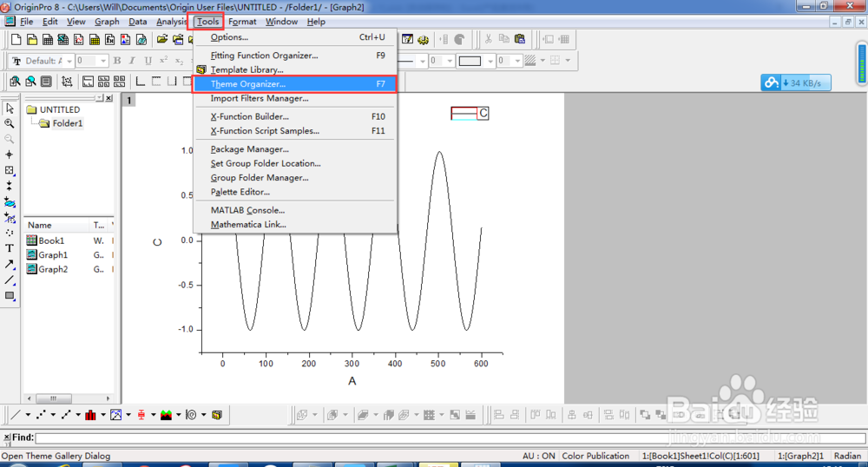The width and height of the screenshot is (868, 467).
Task: Click the graph legend box C
Action: click(x=470, y=114)
